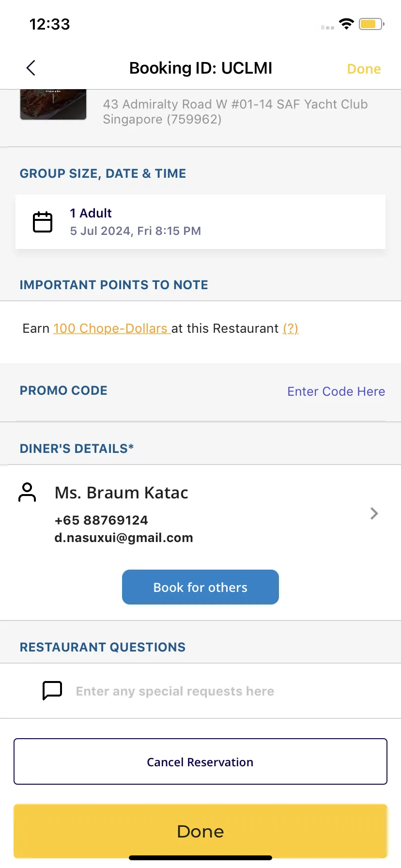Open the restaurant photo thumbnail
This screenshot has height=868, width=401.
53,104
